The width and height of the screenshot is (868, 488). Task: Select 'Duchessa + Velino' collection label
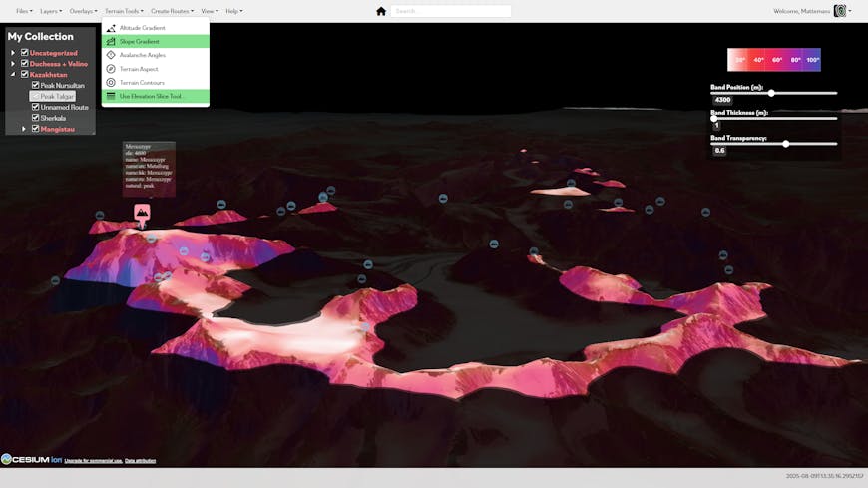(x=59, y=64)
